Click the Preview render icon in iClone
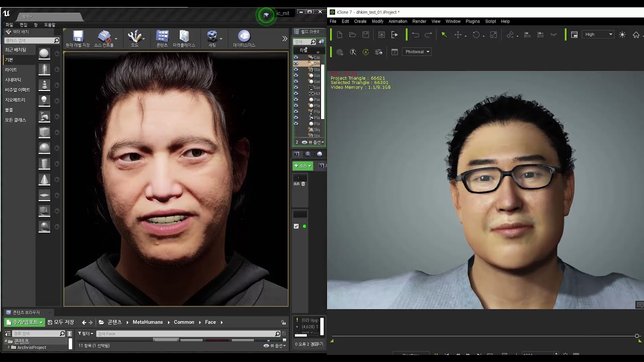 click(x=381, y=35)
